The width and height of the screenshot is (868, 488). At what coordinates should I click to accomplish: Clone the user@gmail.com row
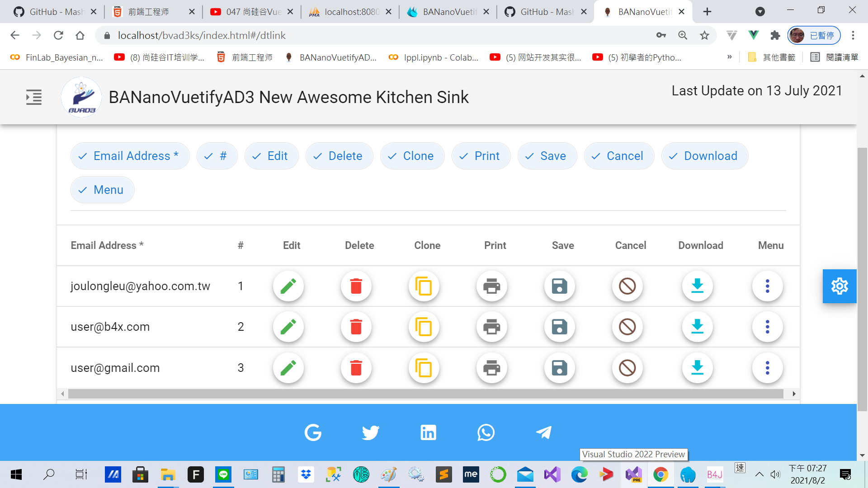coord(424,368)
